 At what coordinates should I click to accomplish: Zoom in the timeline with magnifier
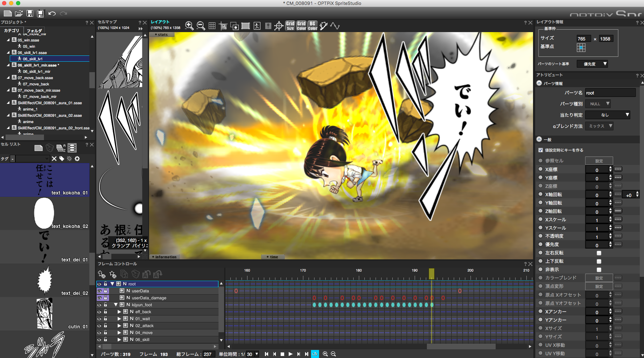[x=325, y=354]
